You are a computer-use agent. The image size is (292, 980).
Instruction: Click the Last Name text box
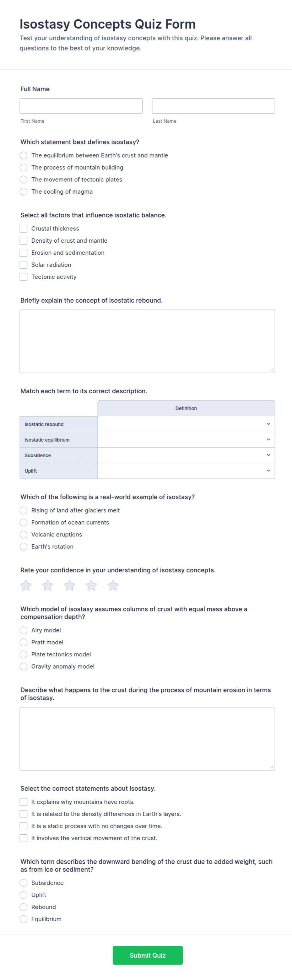coord(214,106)
